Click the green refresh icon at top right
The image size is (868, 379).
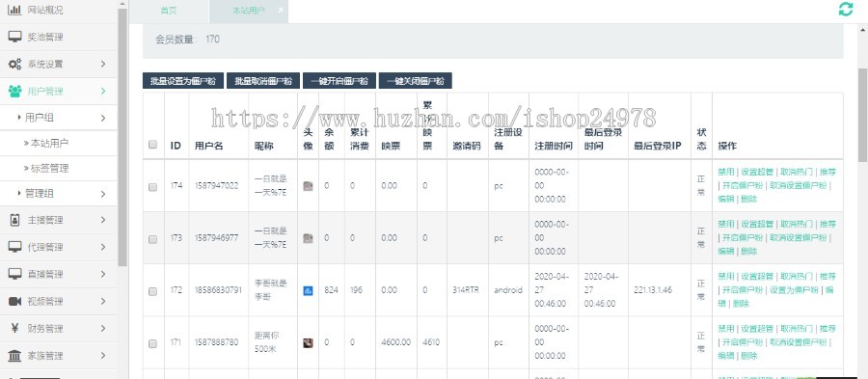(846, 10)
